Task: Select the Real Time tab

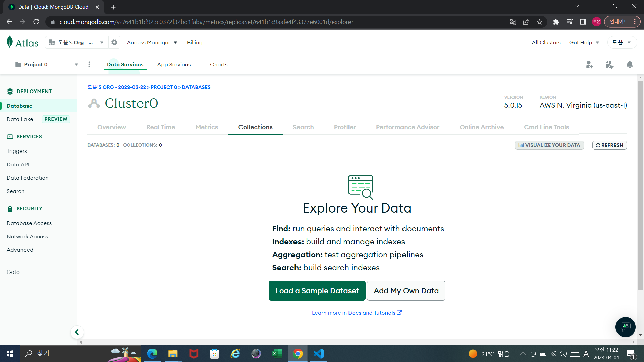Action: pyautogui.click(x=161, y=127)
